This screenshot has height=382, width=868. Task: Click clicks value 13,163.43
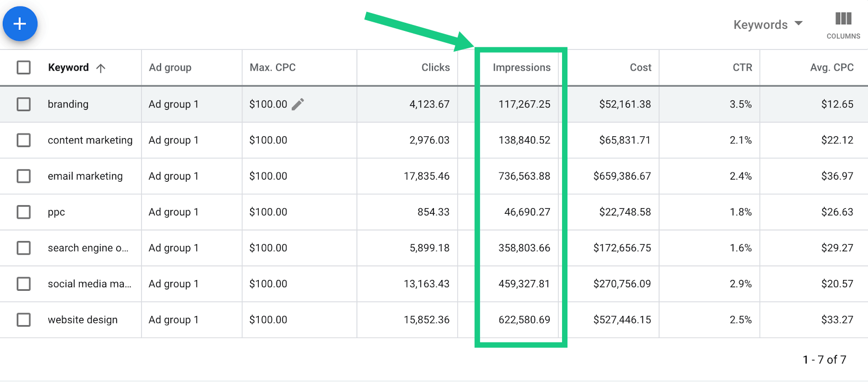click(x=426, y=284)
